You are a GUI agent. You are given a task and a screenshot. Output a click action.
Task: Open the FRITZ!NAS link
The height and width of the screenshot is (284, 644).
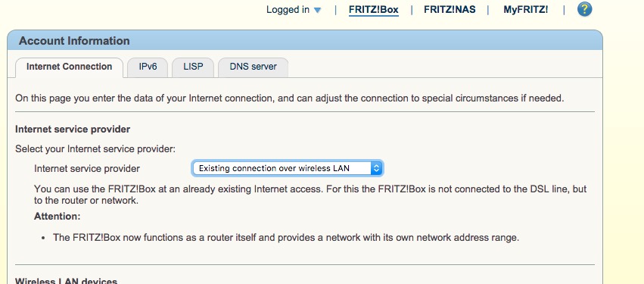pos(450,9)
